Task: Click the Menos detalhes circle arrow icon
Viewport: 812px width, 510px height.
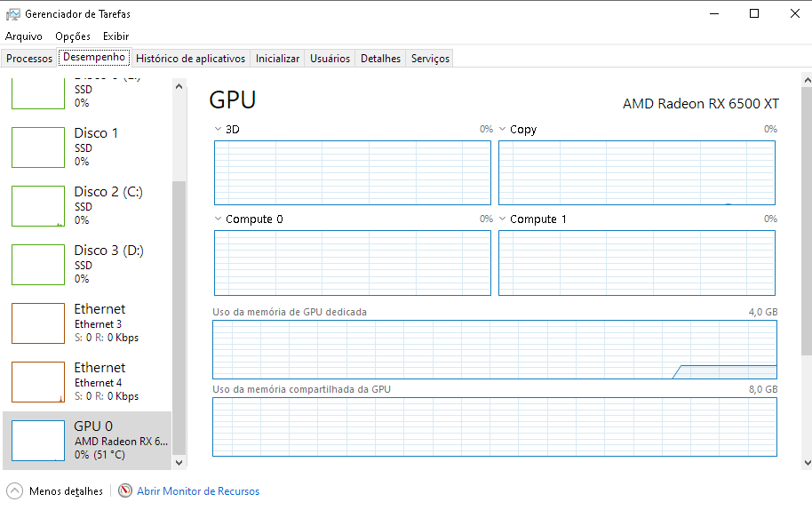Action: (x=14, y=490)
